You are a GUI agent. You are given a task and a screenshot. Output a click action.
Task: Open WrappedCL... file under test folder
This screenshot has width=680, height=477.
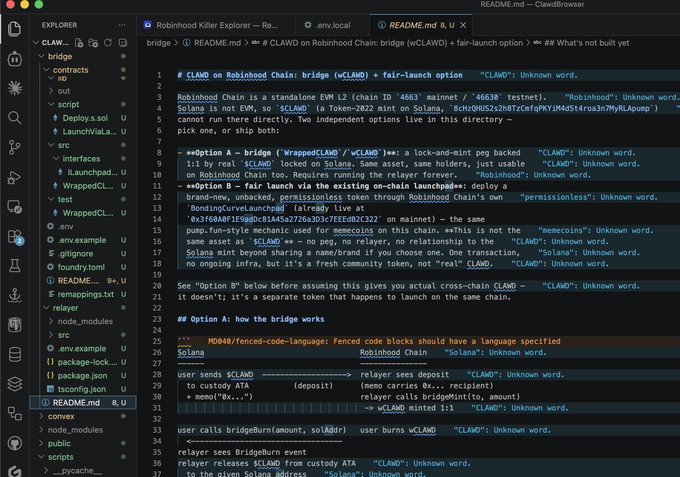[88, 213]
